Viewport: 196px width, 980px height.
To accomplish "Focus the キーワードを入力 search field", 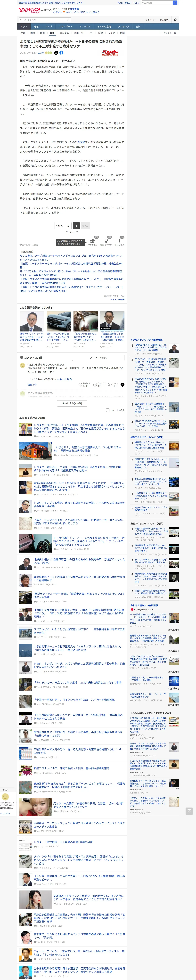I will pos(42,20).
